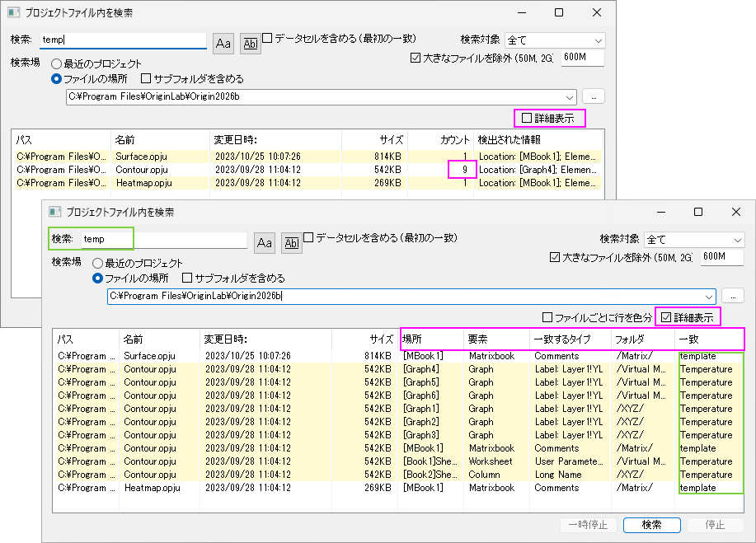Uncheck 大きなファイルを除外 in back window
Image resolution: width=756 pixels, height=543 pixels.
[x=416, y=58]
